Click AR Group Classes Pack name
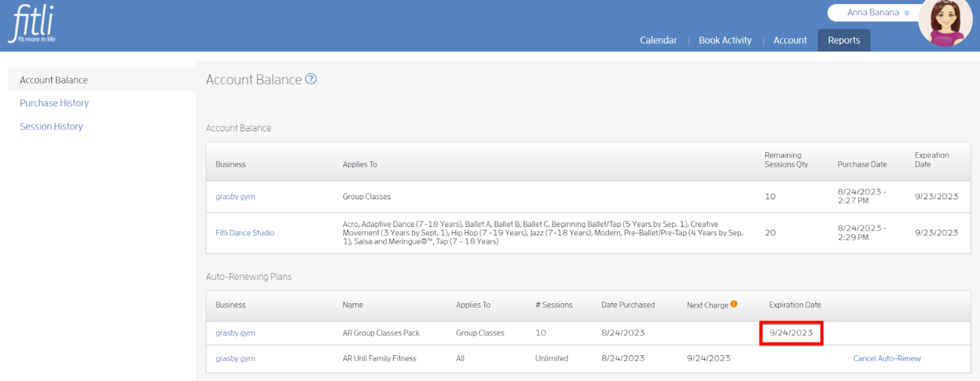The height and width of the screenshot is (381, 980). click(x=381, y=333)
